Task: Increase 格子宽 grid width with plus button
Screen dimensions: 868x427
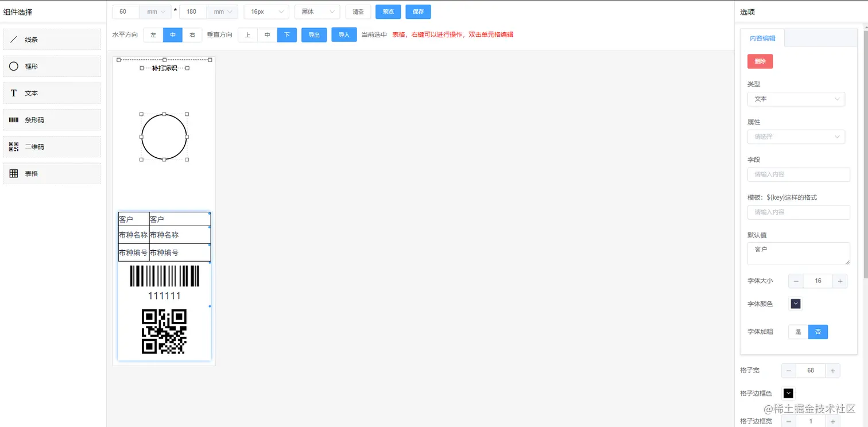Action: tap(832, 370)
